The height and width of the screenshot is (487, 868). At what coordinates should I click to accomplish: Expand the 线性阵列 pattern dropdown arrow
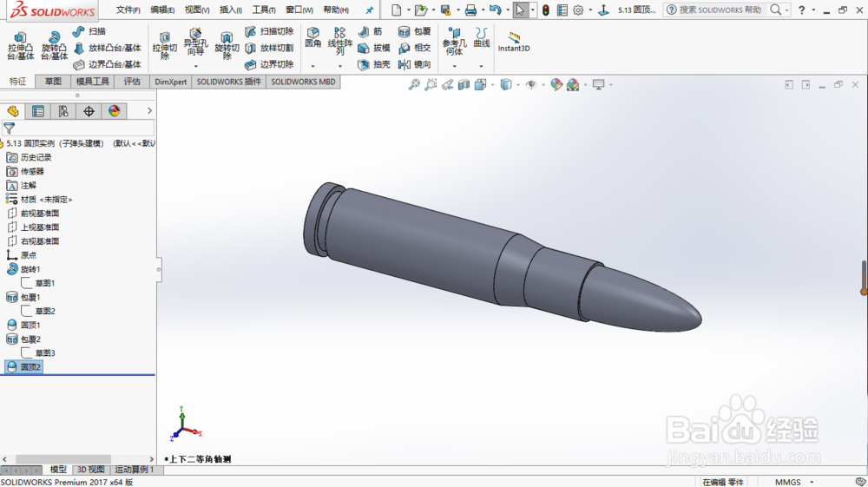click(x=340, y=66)
